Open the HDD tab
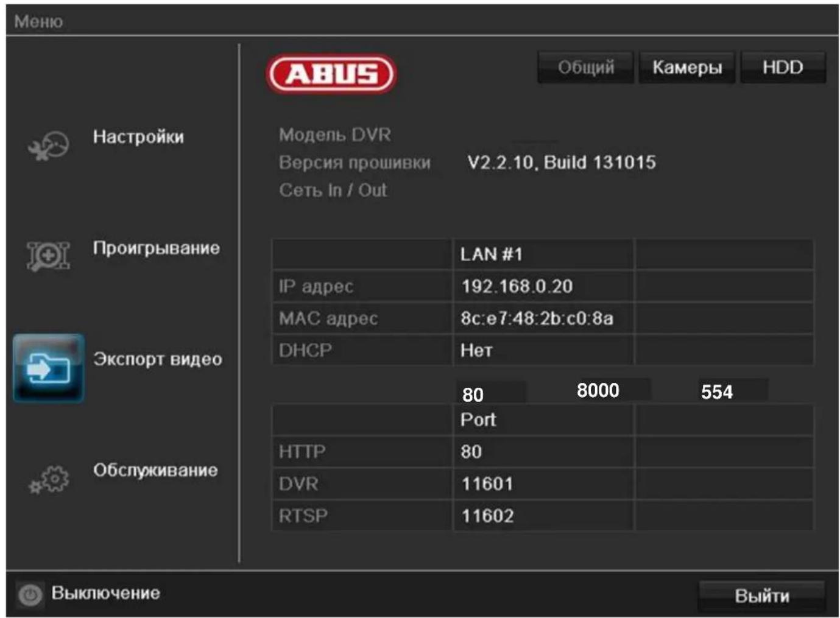Viewport: 840px width, 618px height. pyautogui.click(x=784, y=67)
